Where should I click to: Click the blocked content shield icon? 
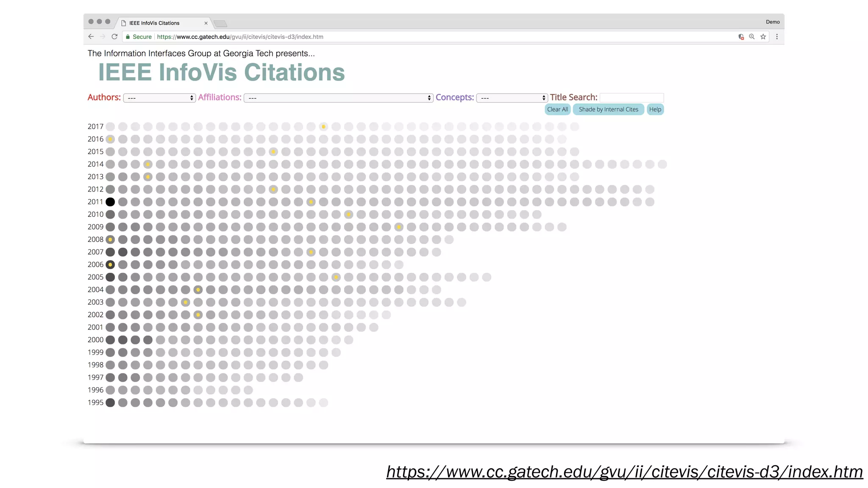coord(741,37)
